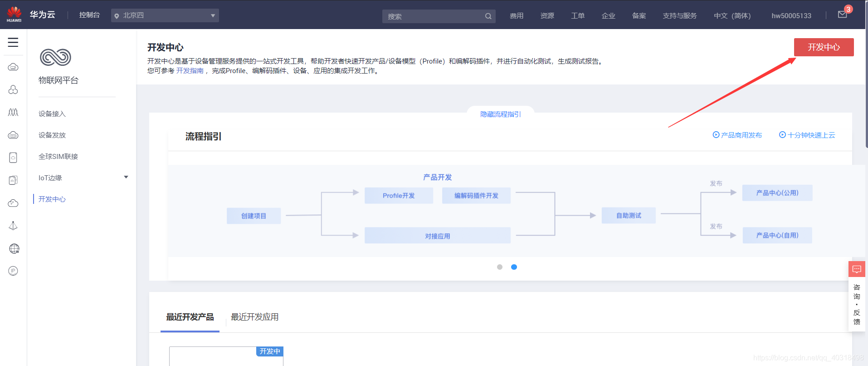
Task: Click the 产品中心(自用) flow step
Action: tap(777, 235)
